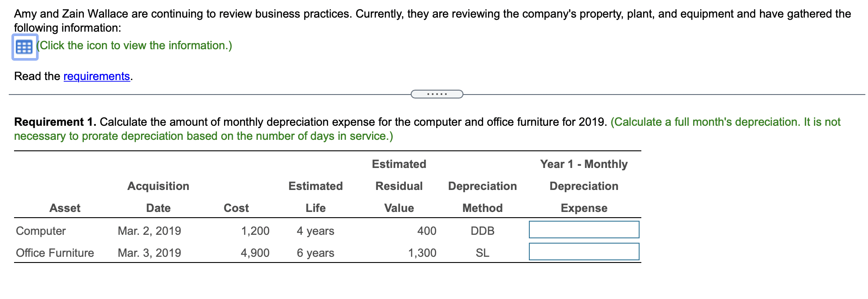Click the green click-the-icon instruction text

click(134, 45)
